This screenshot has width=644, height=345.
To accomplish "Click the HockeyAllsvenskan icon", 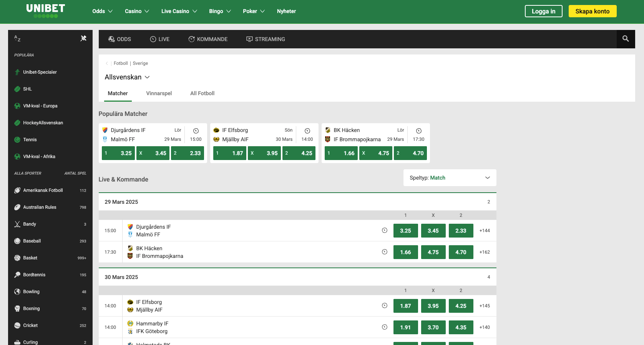I will pyautogui.click(x=17, y=123).
